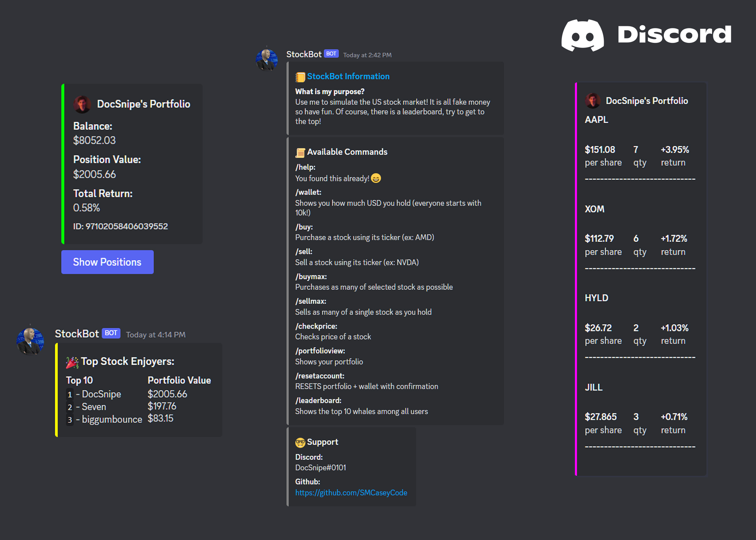The height and width of the screenshot is (540, 756).
Task: Click the 'Today at 2:42 PM' timestamp
Action: coord(367,55)
